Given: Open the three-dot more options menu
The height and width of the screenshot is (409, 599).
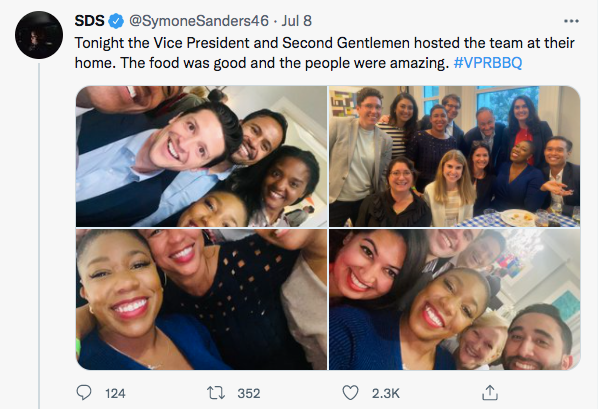Looking at the screenshot, I should (x=571, y=21).
